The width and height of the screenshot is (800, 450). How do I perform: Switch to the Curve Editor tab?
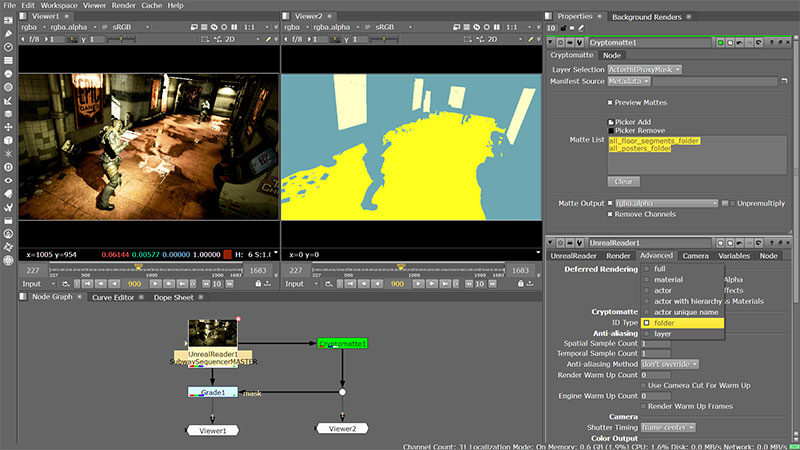[x=113, y=297]
